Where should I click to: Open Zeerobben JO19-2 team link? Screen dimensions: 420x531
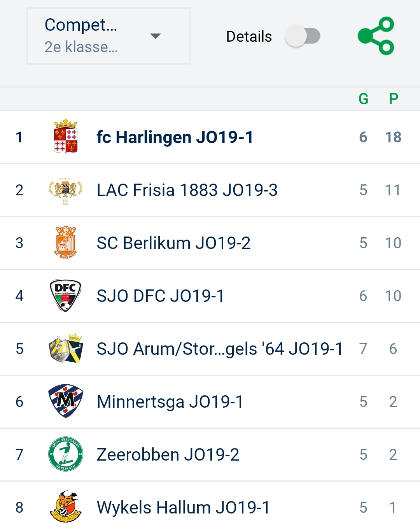click(x=168, y=455)
